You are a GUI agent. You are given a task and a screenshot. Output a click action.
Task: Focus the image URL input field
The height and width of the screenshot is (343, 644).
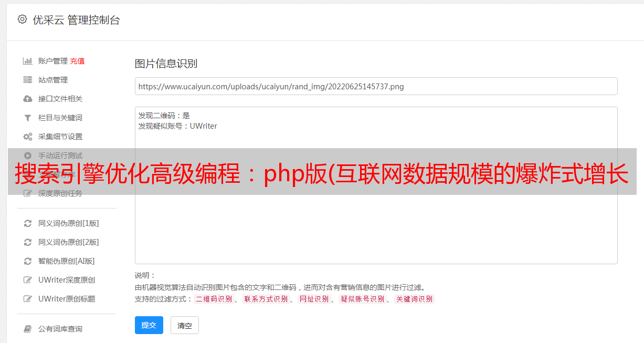pyautogui.click(x=376, y=86)
